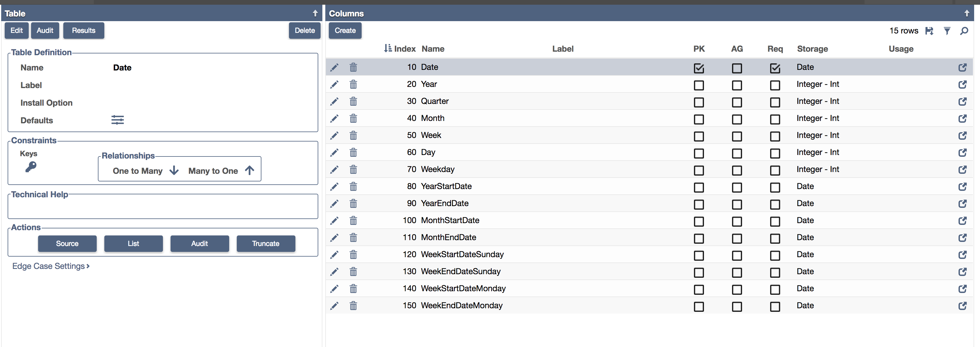Image resolution: width=980 pixels, height=347 pixels.
Task: Click the search magnifier icon in Columns panel
Action: [964, 31]
